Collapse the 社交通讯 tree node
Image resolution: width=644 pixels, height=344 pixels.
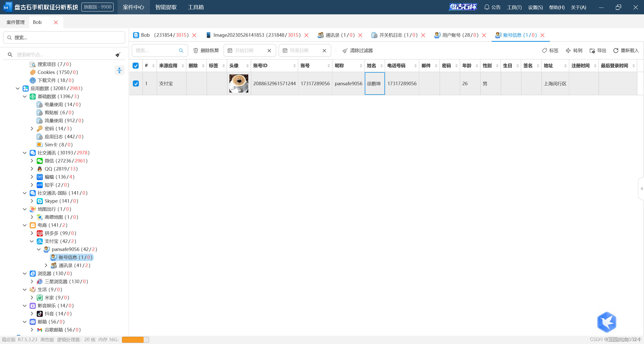pos(25,153)
